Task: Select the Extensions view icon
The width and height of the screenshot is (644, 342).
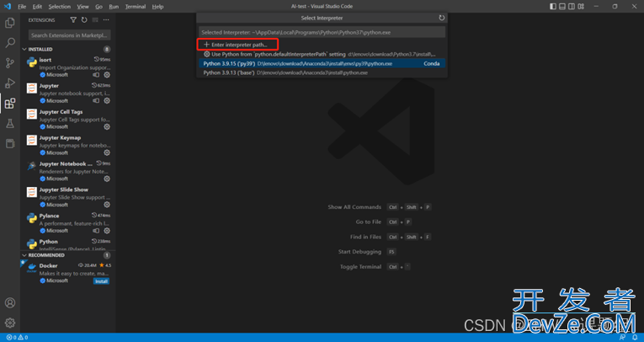Action: tap(10, 103)
